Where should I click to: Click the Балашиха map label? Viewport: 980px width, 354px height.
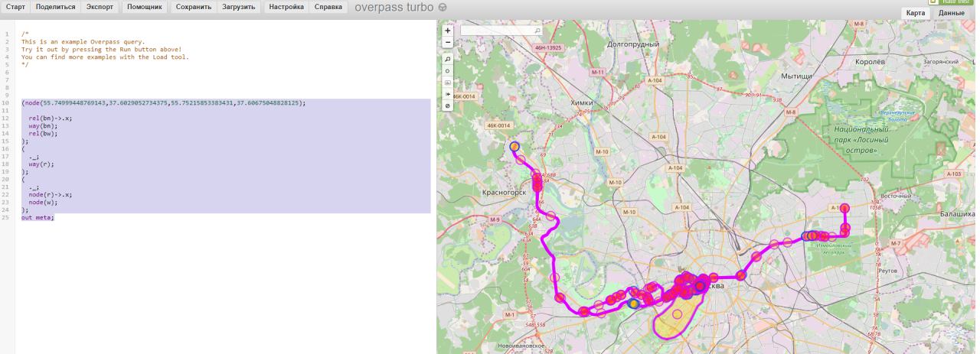[x=959, y=215]
